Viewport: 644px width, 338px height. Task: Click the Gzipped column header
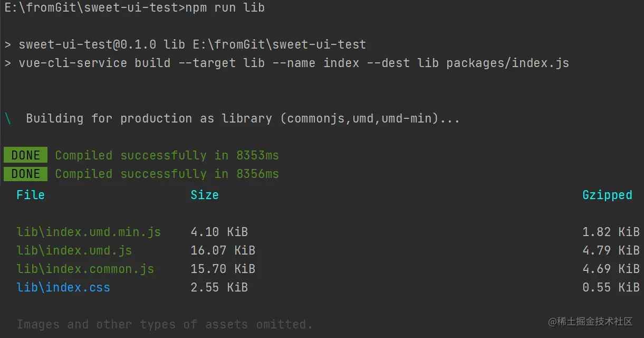pyautogui.click(x=607, y=195)
